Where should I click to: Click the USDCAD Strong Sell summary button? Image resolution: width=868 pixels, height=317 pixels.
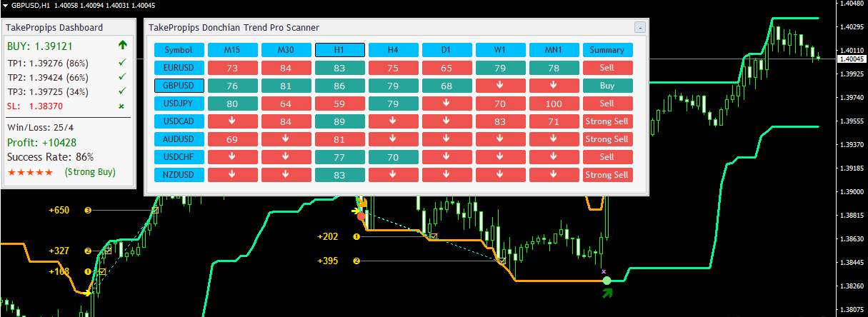tap(607, 121)
